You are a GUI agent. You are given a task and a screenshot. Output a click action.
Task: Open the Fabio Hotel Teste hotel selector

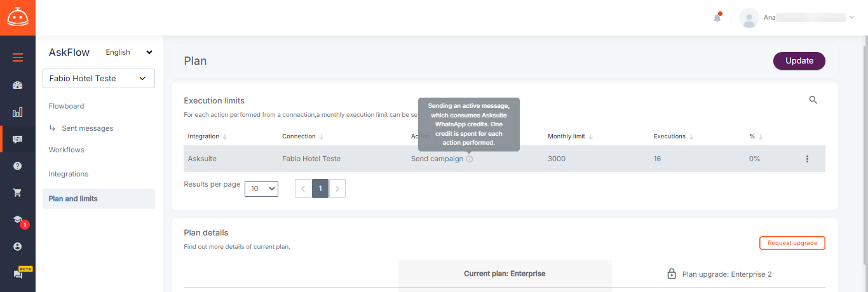click(98, 78)
